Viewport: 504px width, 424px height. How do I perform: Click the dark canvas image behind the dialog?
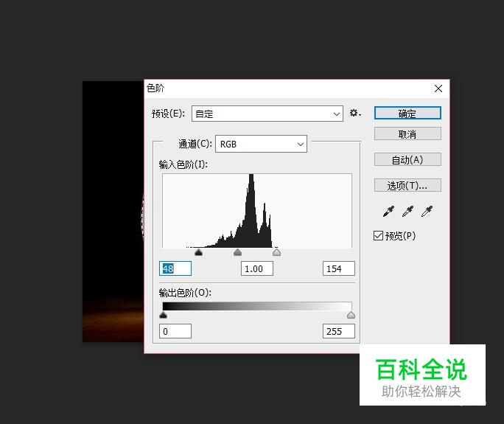tap(113, 211)
